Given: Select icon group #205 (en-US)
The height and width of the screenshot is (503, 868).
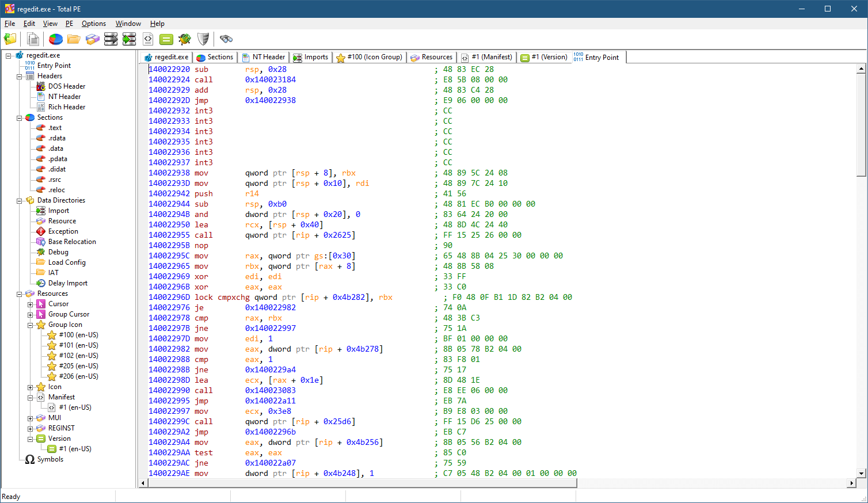Looking at the screenshot, I should click(x=78, y=366).
